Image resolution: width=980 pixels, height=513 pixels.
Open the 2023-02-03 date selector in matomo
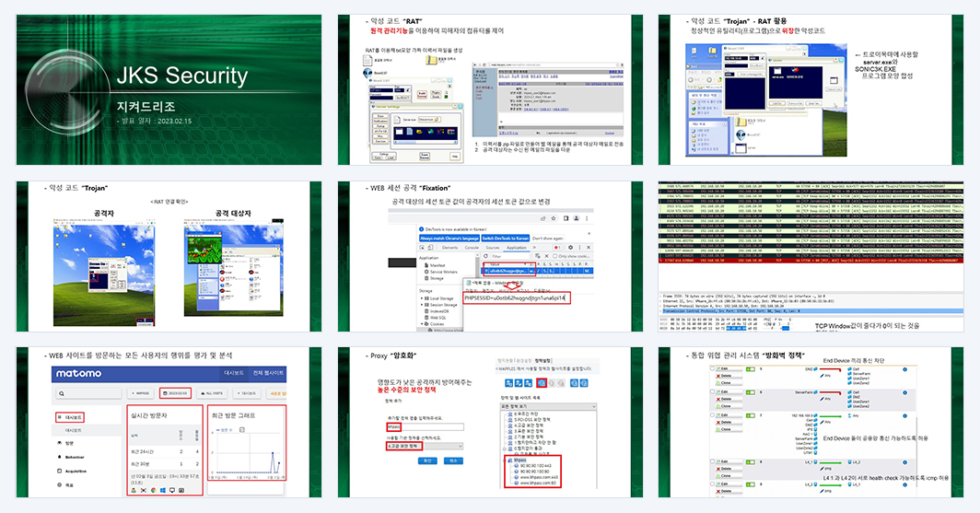coord(174,393)
